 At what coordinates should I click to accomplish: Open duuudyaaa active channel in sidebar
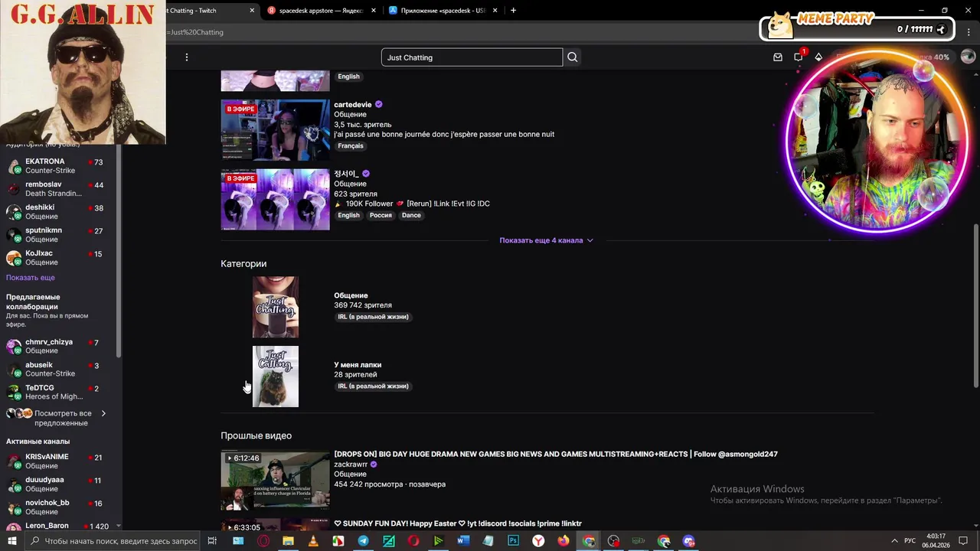point(60,484)
